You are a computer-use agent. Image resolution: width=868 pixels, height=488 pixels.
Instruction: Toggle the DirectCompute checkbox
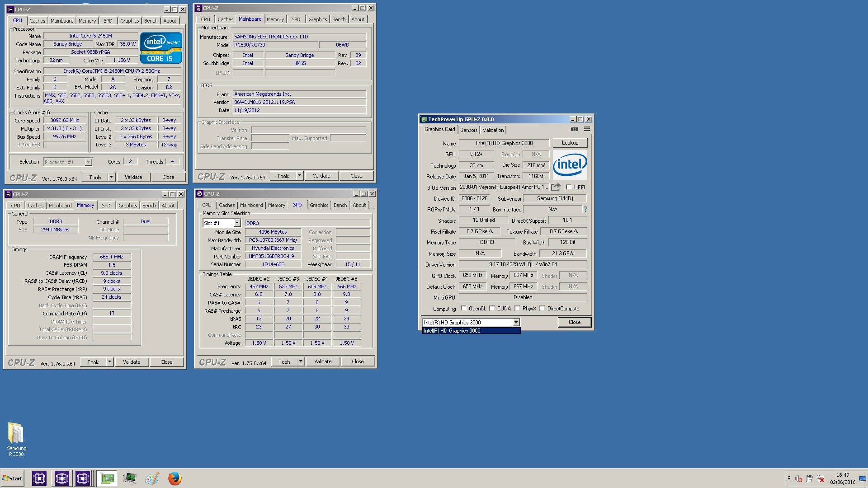click(x=542, y=309)
